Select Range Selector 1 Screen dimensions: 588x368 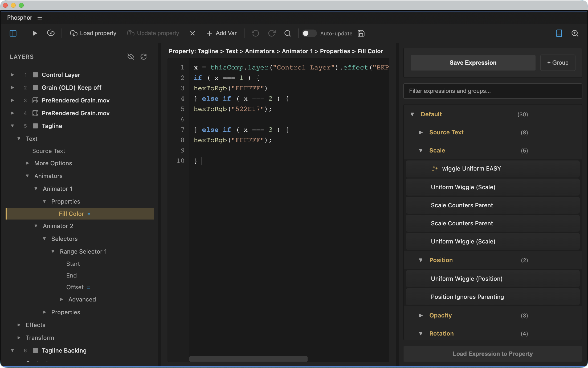point(83,251)
